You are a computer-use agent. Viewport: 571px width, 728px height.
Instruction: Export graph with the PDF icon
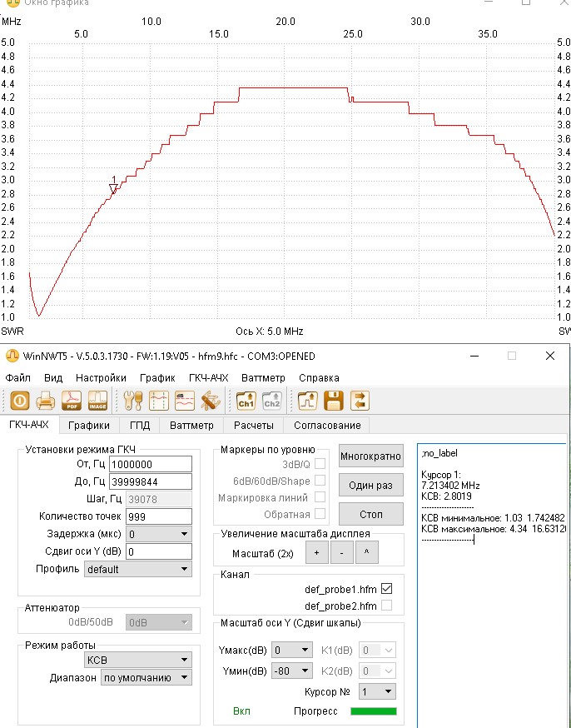click(72, 400)
